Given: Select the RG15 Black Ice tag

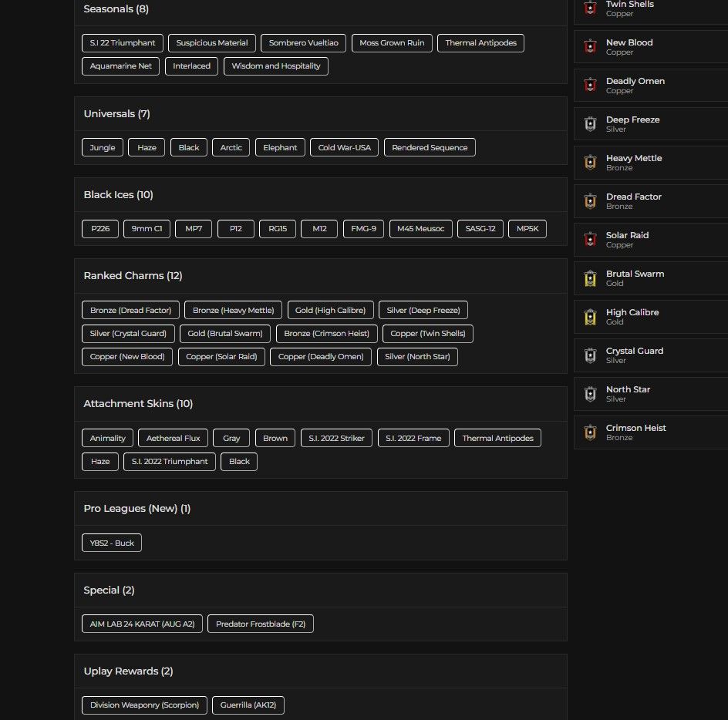Looking at the screenshot, I should (278, 228).
